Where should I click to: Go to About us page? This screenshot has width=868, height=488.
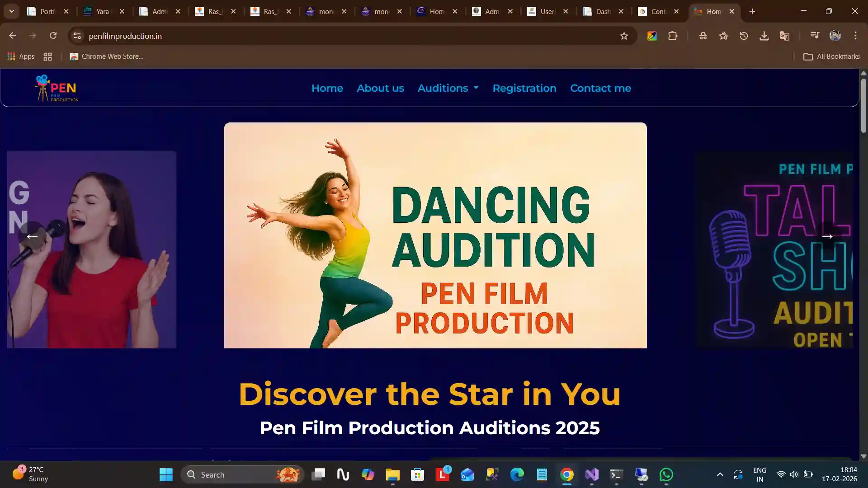[380, 88]
